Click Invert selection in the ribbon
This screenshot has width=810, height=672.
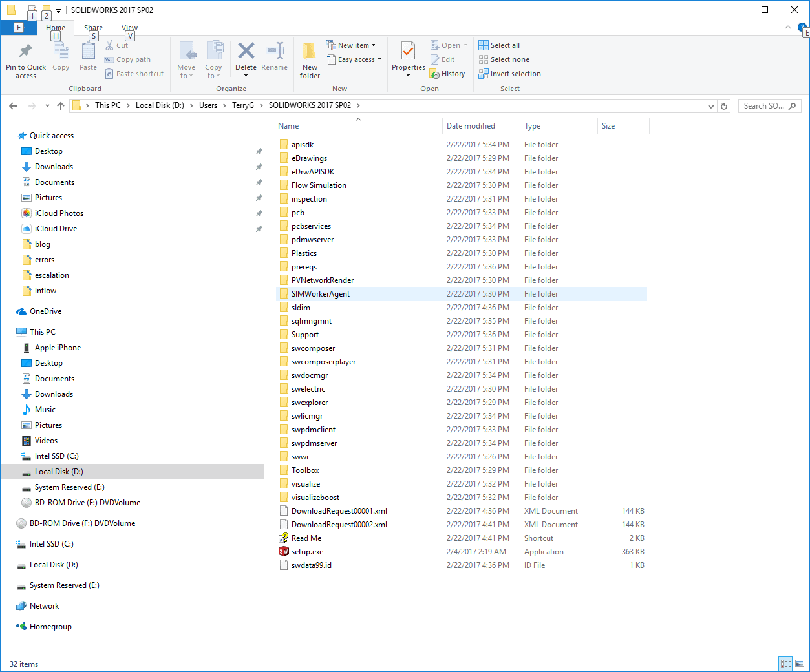[509, 74]
